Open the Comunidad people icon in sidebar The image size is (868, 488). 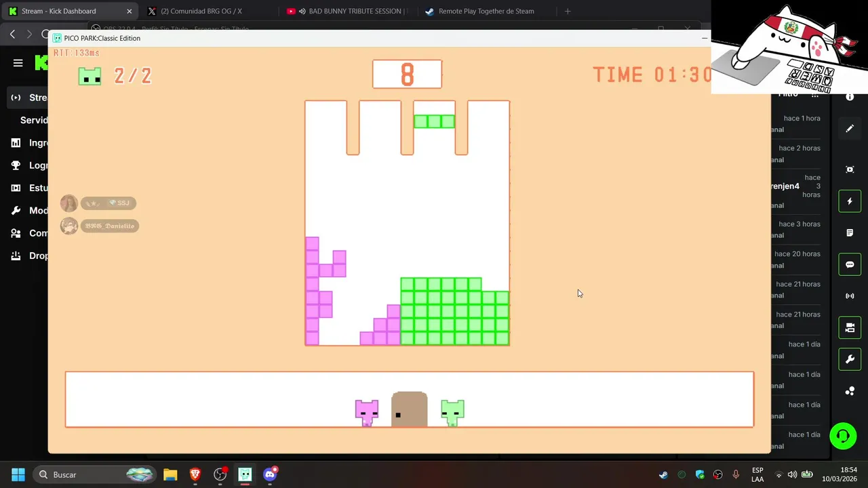16,233
